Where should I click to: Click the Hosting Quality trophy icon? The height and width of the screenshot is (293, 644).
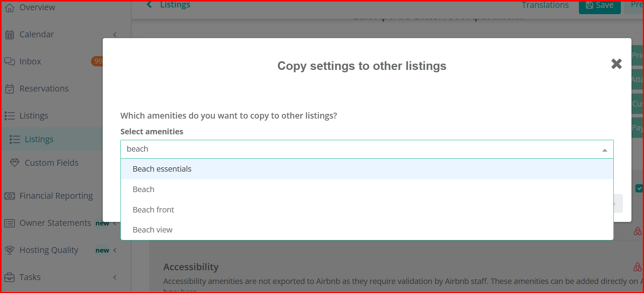pos(10,250)
